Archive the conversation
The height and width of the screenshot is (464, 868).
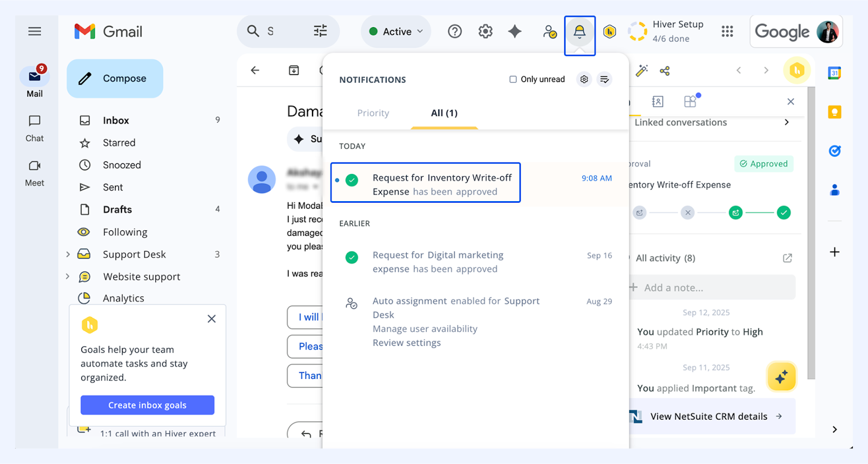click(x=294, y=70)
